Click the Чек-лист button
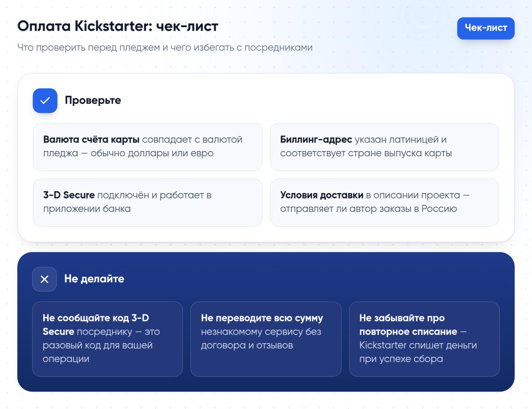The image size is (532, 409). tap(486, 28)
